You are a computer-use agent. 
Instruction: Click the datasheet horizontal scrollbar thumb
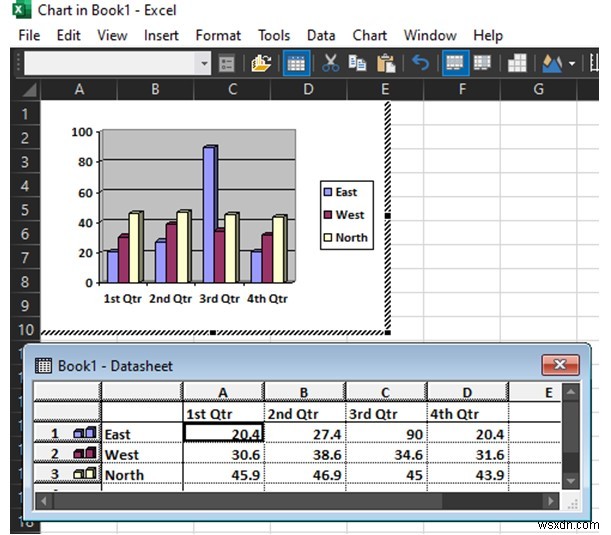[247, 501]
